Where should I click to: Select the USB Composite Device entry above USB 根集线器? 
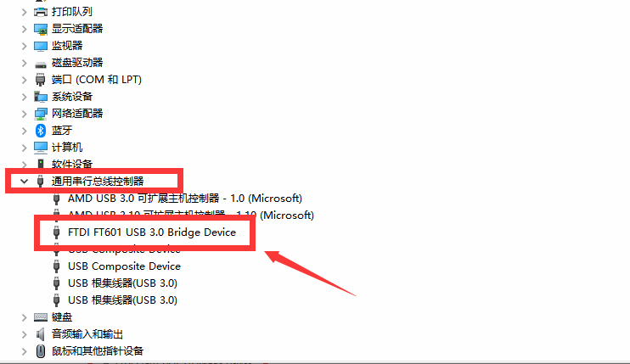tap(124, 266)
